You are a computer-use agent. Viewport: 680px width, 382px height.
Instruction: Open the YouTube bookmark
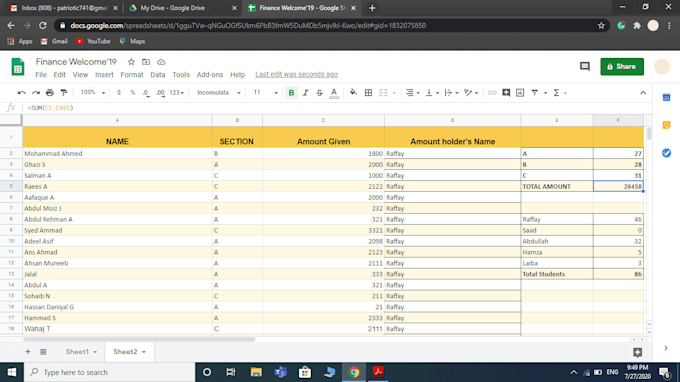[93, 41]
